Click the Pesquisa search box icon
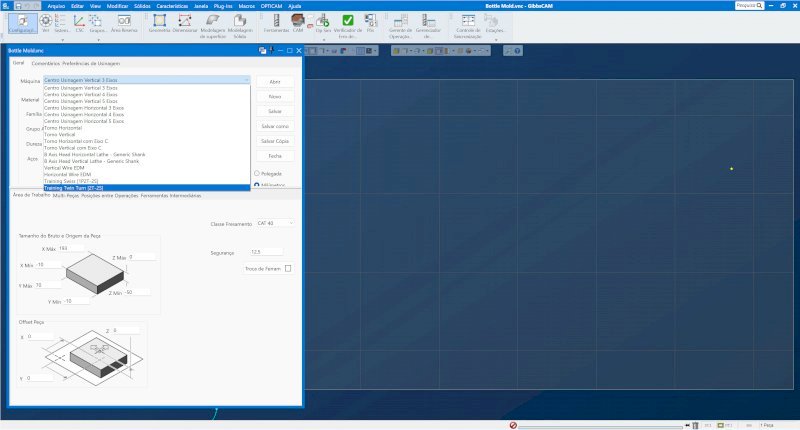This screenshot has width=800, height=430. pyautogui.click(x=759, y=6)
